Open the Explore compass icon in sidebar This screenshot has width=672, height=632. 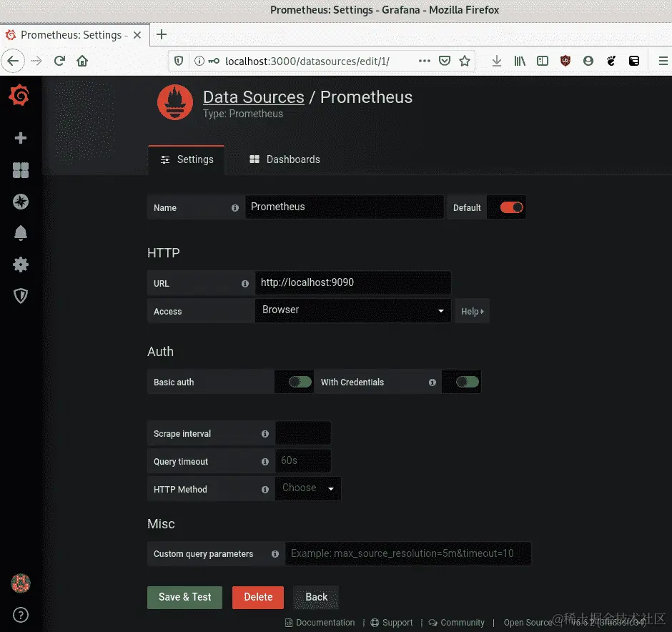tap(21, 202)
